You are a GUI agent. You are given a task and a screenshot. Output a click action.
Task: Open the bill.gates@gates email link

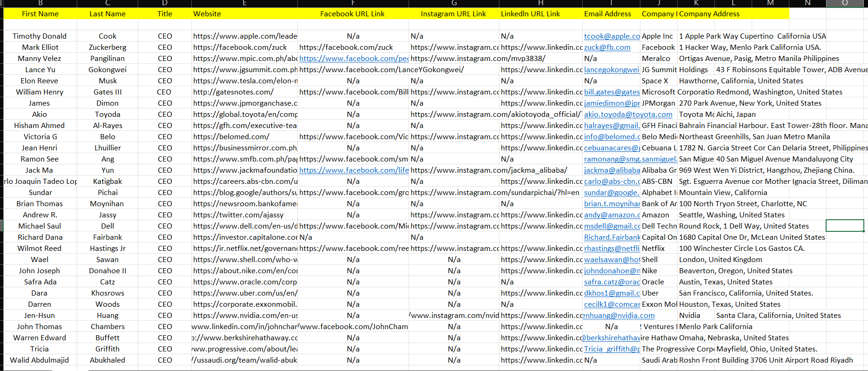[612, 92]
